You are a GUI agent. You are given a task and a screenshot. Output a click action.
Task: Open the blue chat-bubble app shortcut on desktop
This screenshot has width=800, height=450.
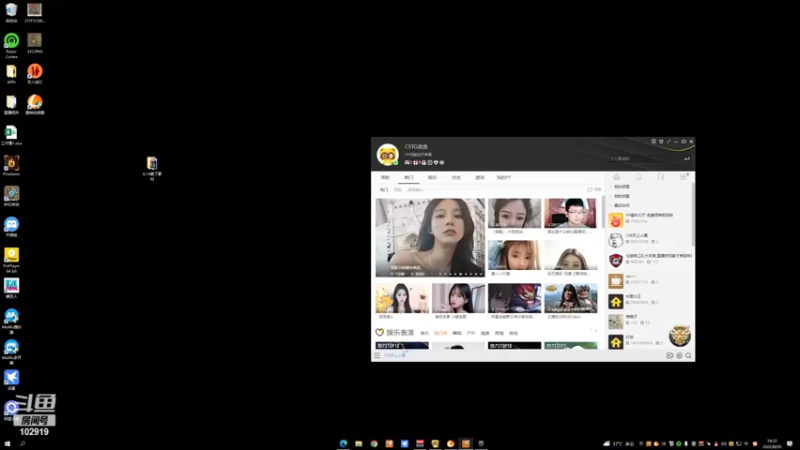11,227
